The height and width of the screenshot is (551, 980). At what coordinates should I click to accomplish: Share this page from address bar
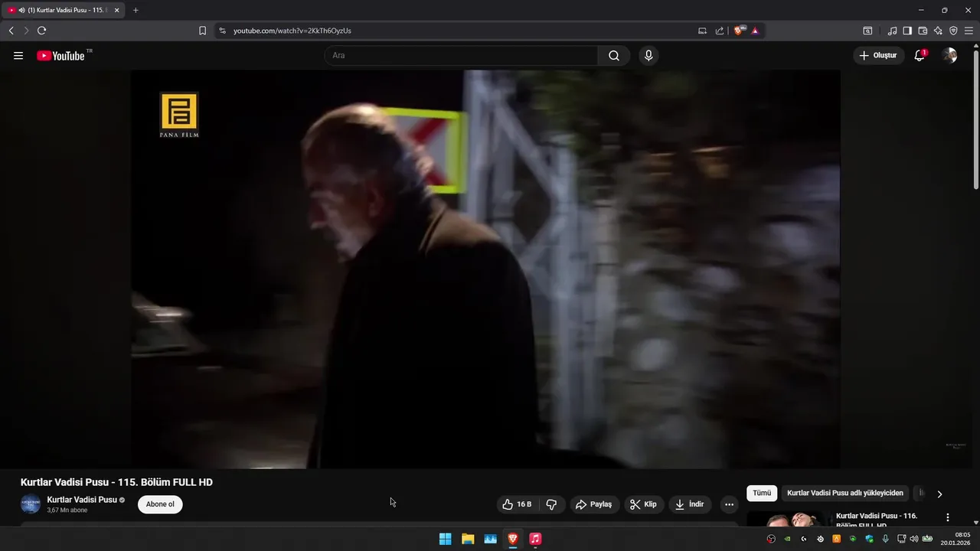point(720,31)
